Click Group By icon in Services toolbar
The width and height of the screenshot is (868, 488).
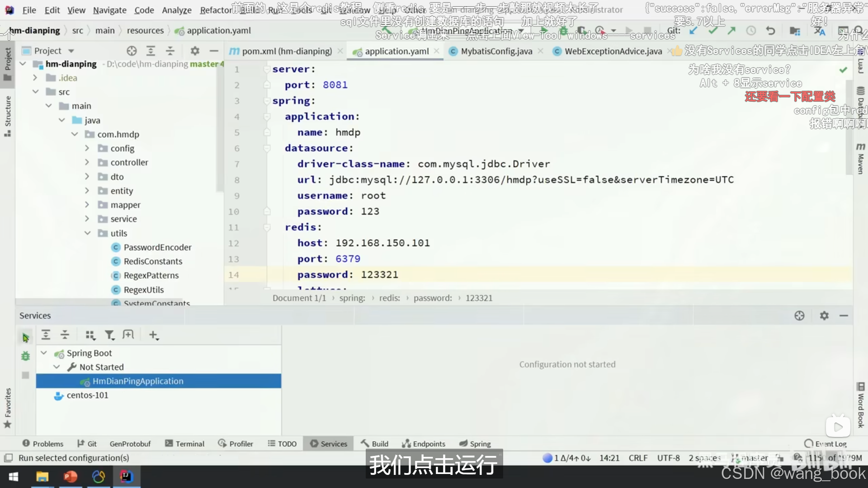[x=90, y=335]
